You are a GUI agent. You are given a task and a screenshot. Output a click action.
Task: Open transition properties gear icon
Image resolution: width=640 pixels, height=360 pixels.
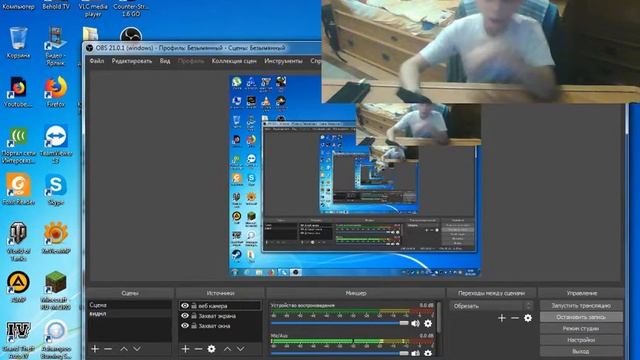tap(528, 318)
